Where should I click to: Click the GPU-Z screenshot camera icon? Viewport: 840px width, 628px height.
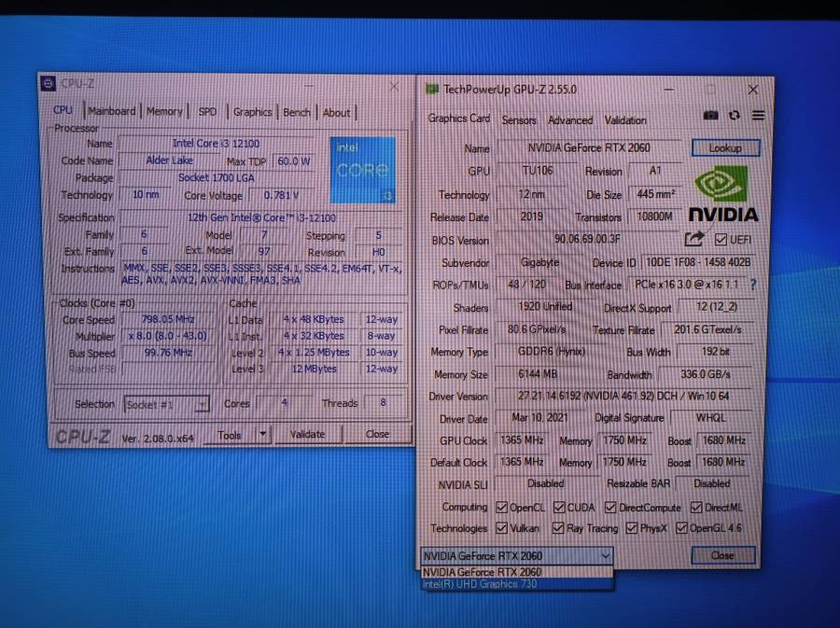coord(711,116)
